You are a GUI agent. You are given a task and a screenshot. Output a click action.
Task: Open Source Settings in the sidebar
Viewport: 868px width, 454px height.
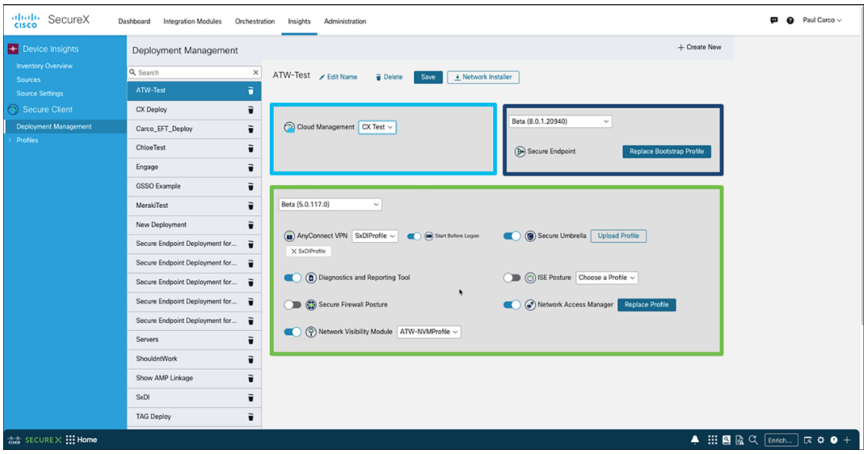click(x=40, y=94)
